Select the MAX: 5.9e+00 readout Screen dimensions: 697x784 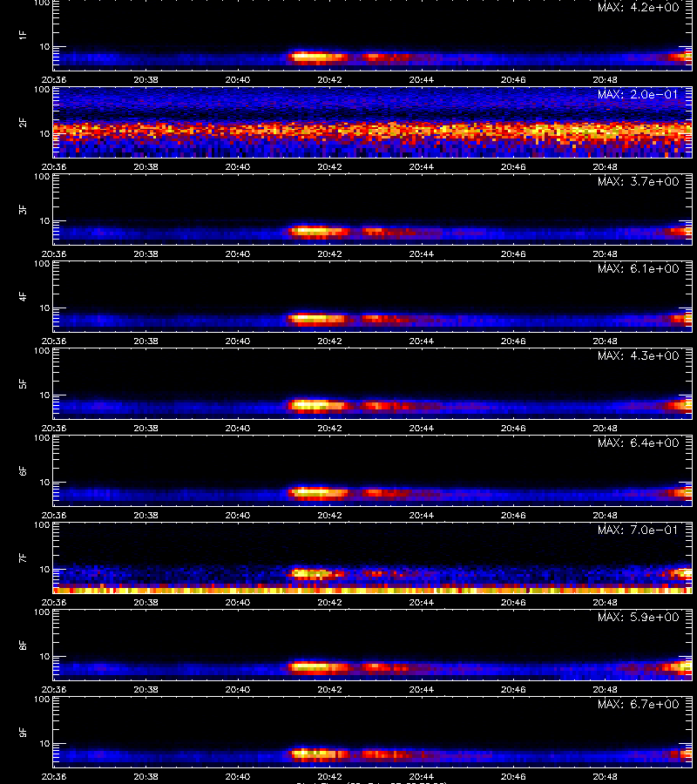tap(638, 617)
